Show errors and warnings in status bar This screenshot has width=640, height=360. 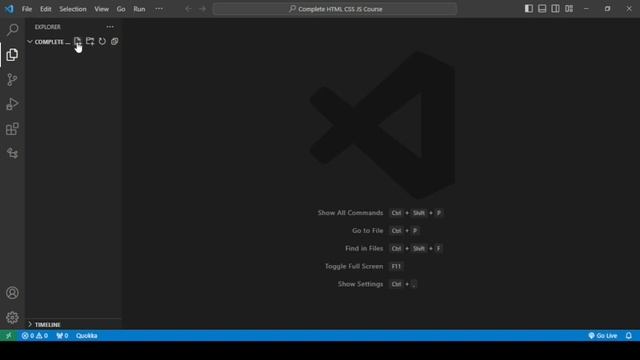pos(35,336)
